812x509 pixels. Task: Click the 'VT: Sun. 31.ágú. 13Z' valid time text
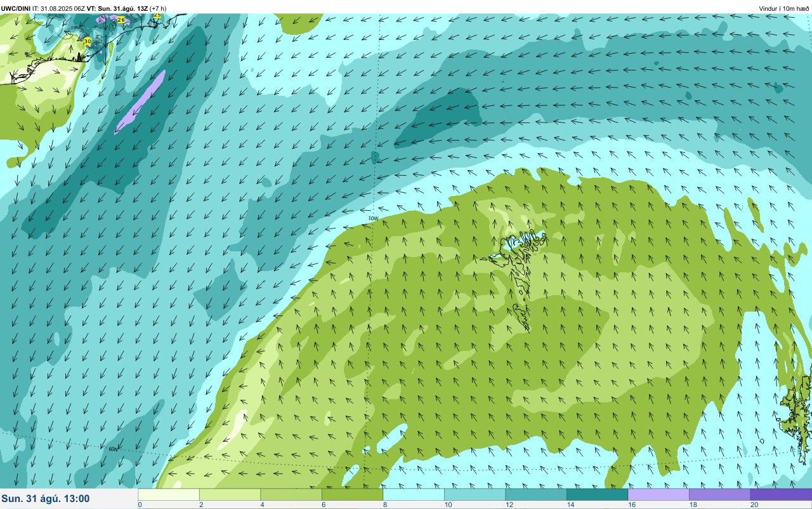tap(117, 8)
